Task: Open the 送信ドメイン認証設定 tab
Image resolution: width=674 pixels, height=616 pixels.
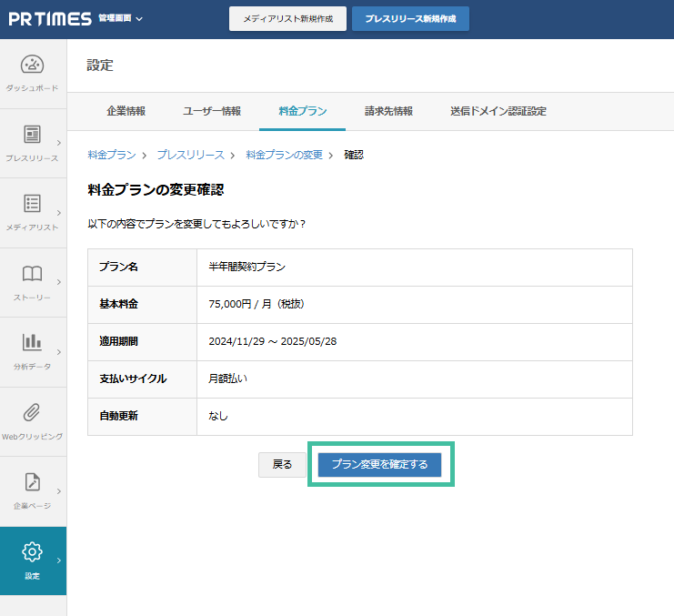Action: pyautogui.click(x=498, y=111)
